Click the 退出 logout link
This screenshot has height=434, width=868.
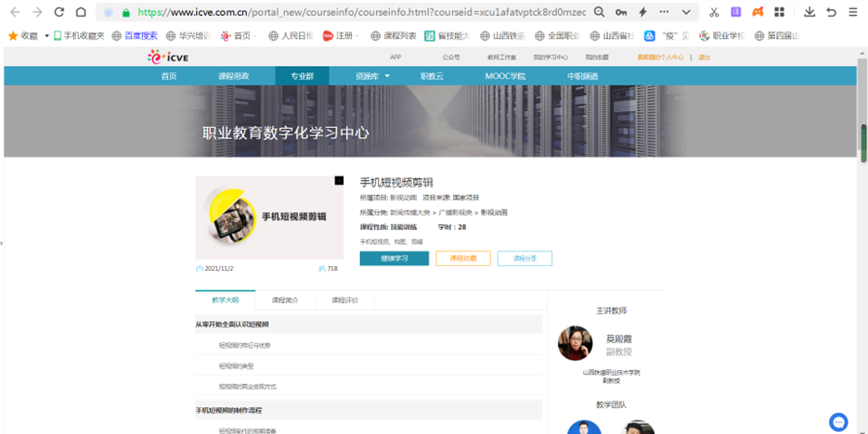tap(704, 57)
